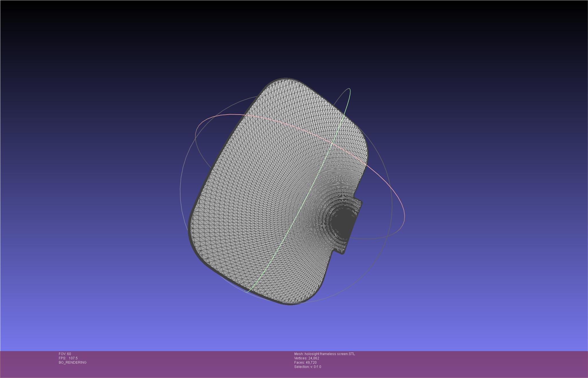This screenshot has height=378, width=588.
Task: Click the dark circular hole in mesh
Action: click(x=343, y=223)
